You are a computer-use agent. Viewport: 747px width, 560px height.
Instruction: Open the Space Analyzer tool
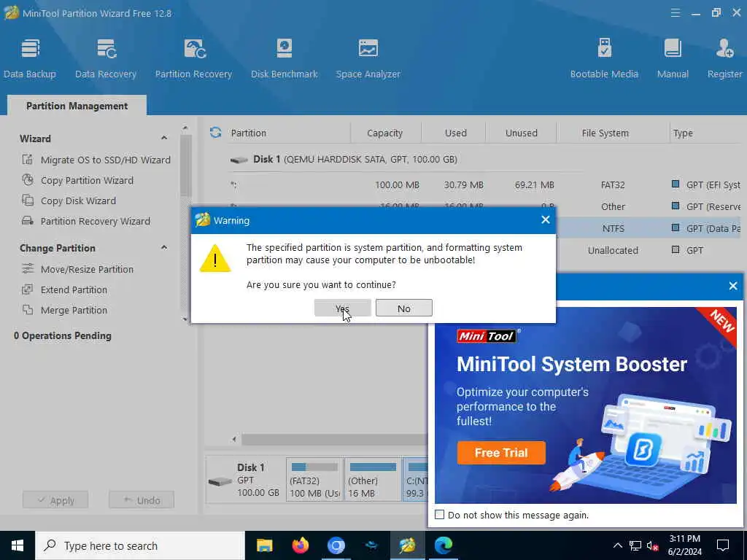point(368,58)
